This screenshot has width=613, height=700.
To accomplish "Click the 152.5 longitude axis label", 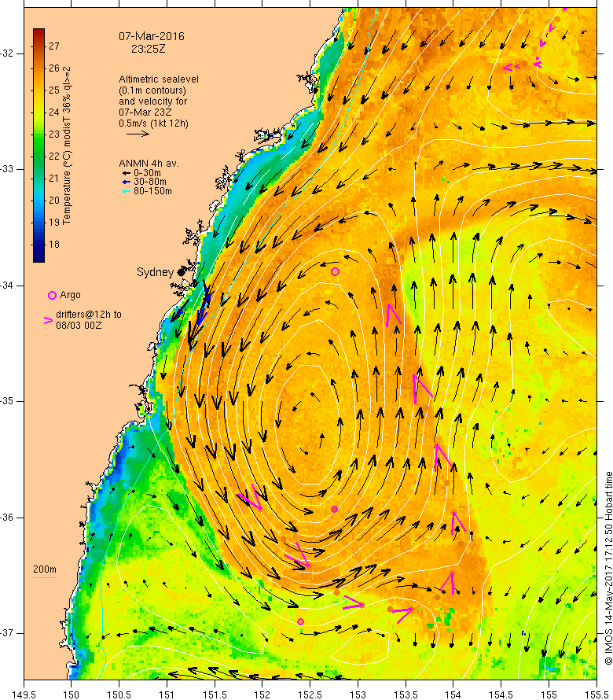I will click(310, 694).
